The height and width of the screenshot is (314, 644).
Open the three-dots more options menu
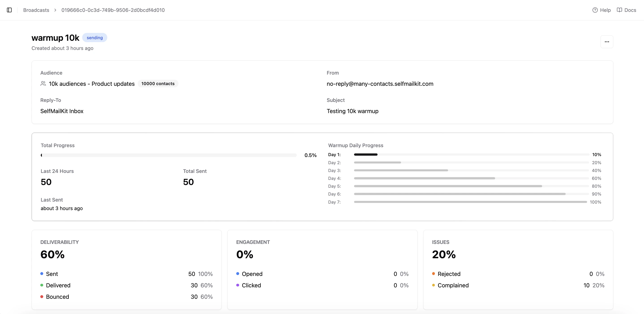[x=607, y=42]
